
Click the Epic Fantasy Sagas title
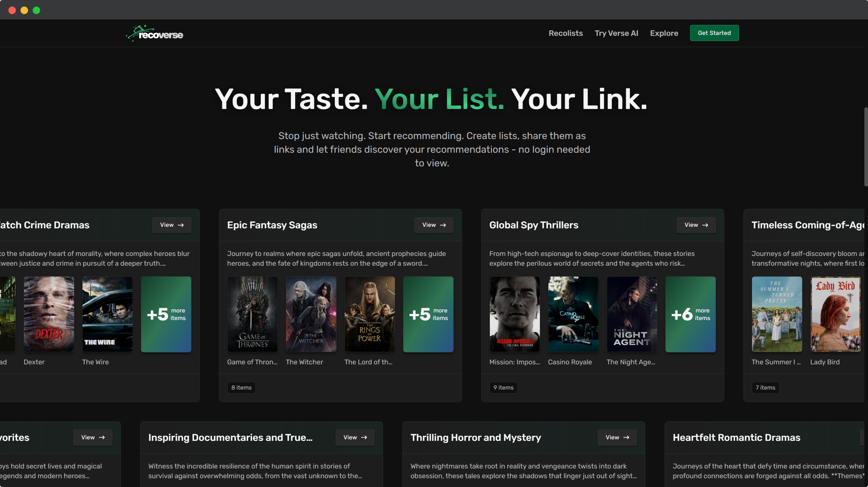tap(272, 225)
